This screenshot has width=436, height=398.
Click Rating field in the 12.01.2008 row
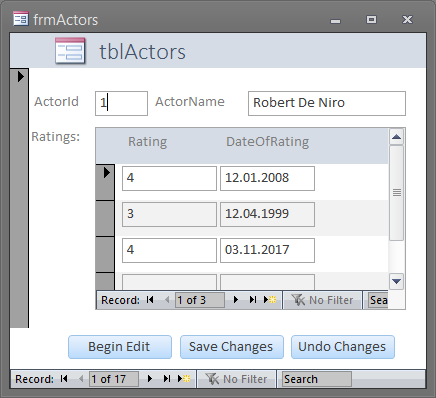169,178
